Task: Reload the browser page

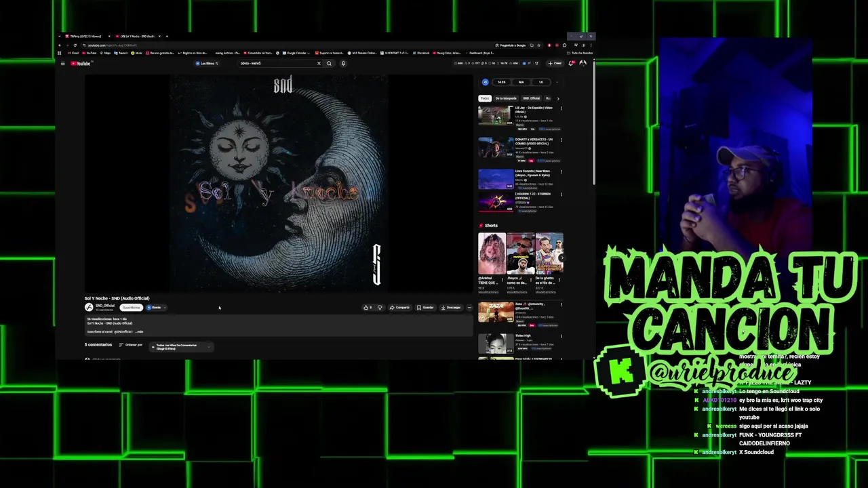Action: (75, 45)
